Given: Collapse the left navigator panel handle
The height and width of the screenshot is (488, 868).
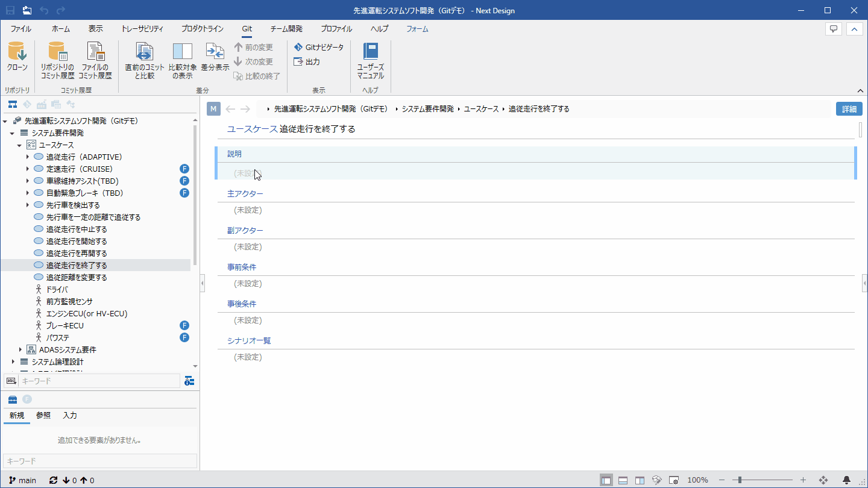Looking at the screenshot, I should [203, 282].
